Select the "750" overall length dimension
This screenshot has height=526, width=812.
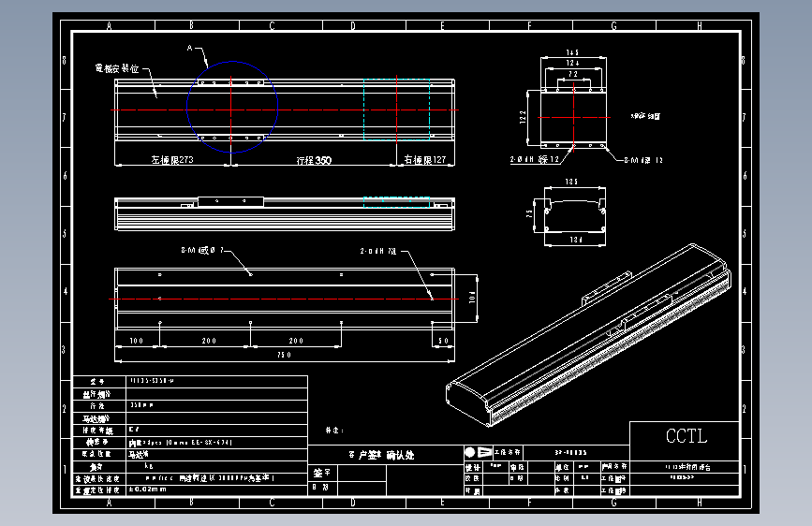[285, 355]
